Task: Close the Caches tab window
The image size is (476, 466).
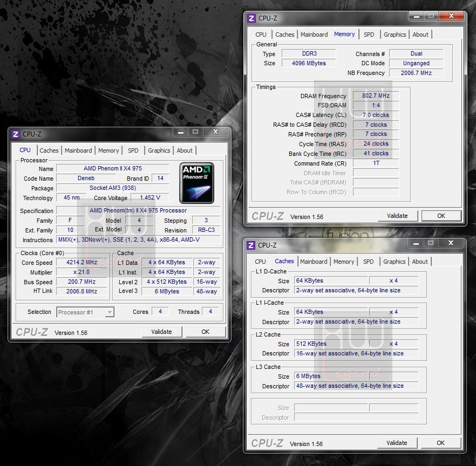Action: pos(451,243)
